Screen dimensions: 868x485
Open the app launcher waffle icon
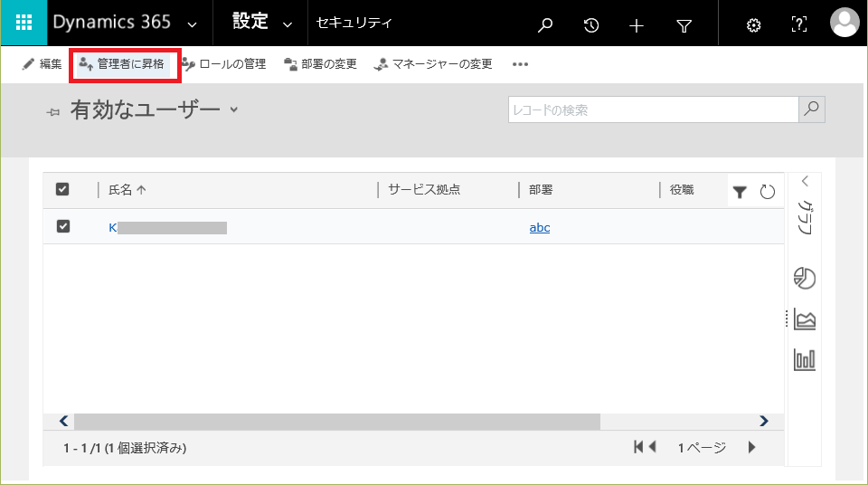[24, 23]
